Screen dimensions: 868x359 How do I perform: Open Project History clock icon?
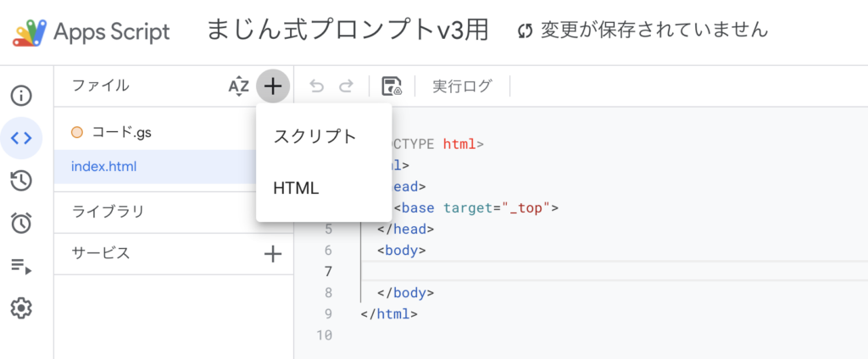[21, 180]
